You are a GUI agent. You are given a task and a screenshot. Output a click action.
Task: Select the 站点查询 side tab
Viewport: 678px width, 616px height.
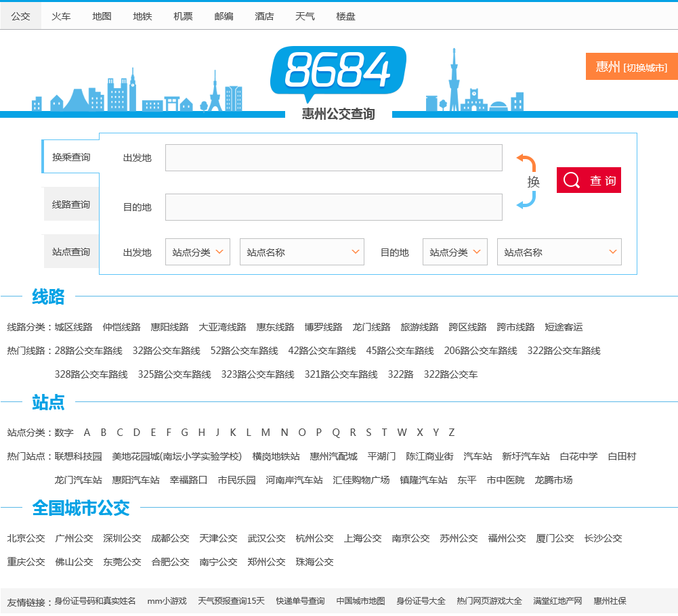point(71,252)
